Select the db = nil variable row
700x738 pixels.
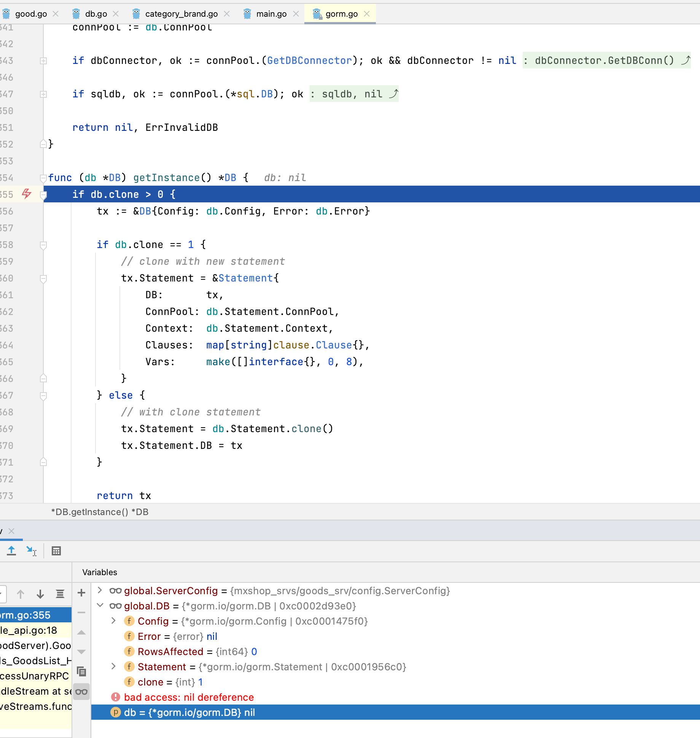coord(396,712)
